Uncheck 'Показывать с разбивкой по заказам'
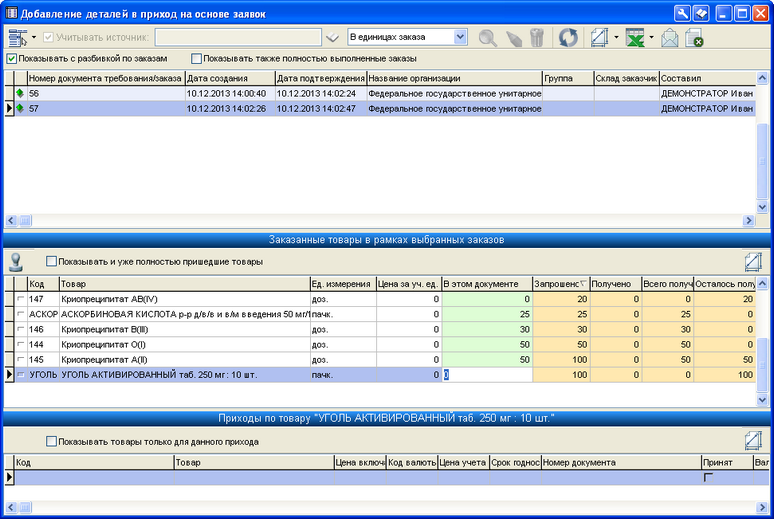This screenshot has height=519, width=774. [12, 59]
